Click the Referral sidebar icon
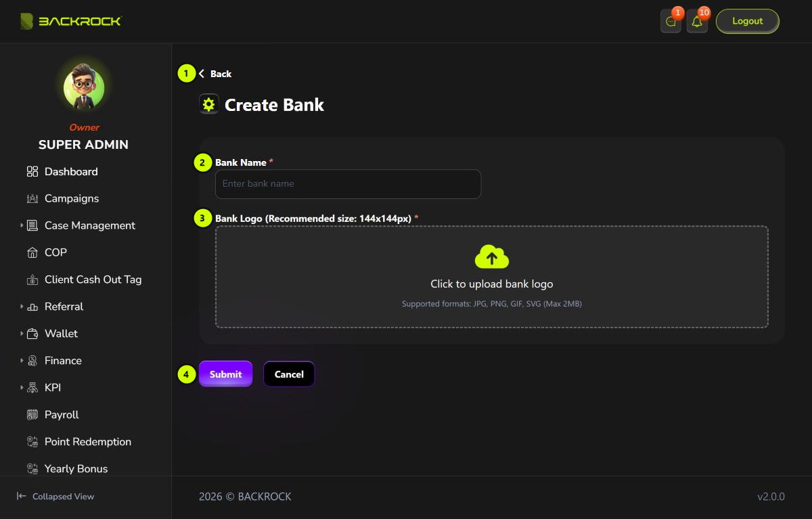Image resolution: width=812 pixels, height=519 pixels. (x=32, y=307)
